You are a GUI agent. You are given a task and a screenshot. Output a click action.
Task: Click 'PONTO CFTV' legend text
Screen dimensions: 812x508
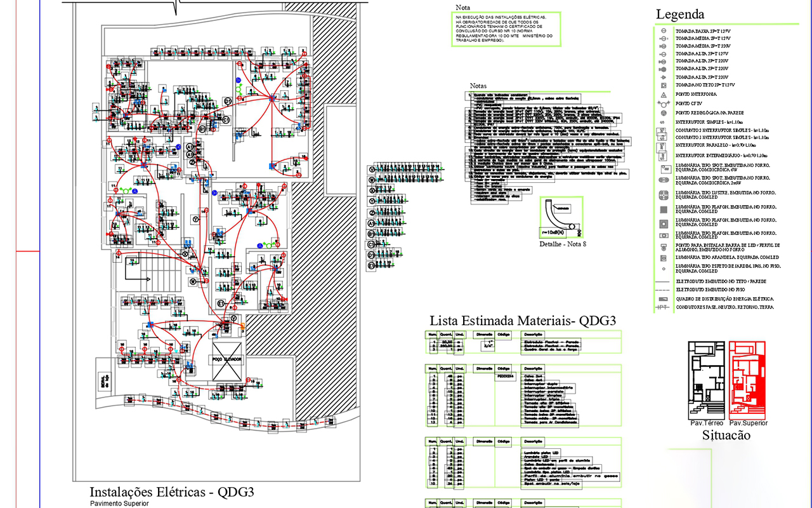(688, 104)
